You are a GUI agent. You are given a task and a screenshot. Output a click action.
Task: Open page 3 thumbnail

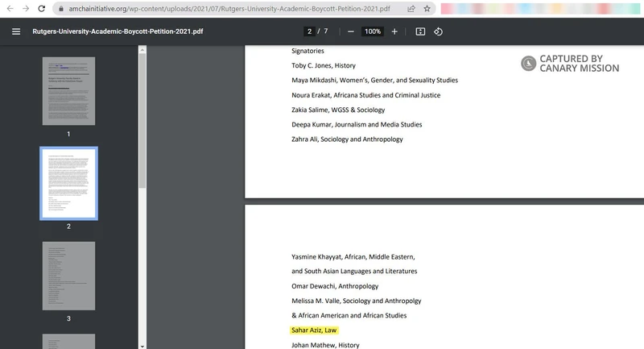click(68, 276)
